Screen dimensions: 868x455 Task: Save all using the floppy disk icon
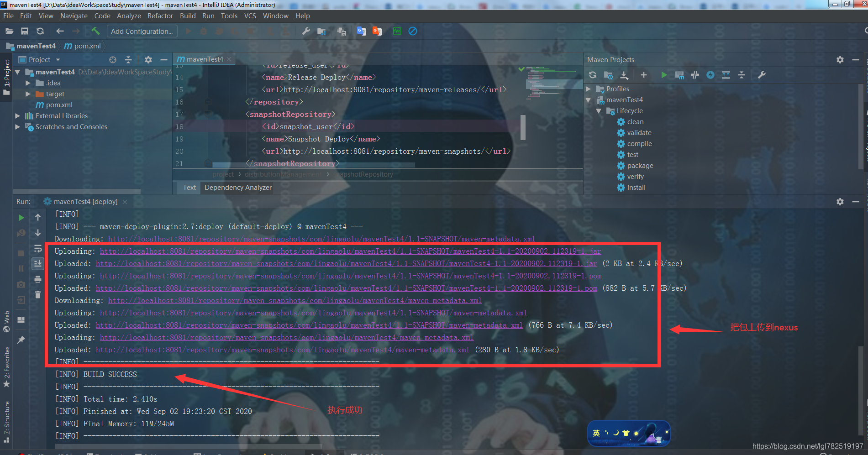tap(25, 31)
